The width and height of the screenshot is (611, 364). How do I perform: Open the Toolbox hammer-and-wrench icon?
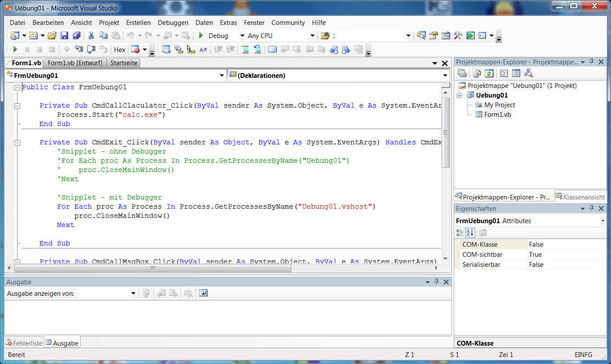[458, 35]
